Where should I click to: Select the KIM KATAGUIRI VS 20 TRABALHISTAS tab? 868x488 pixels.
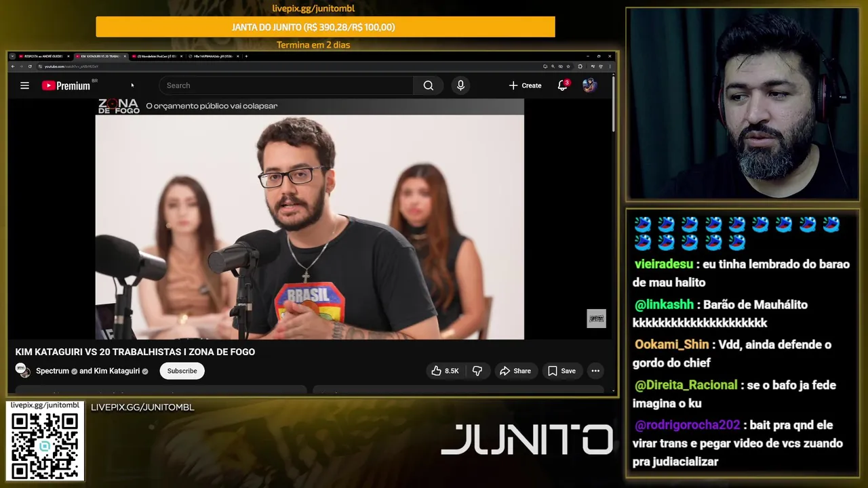coord(100,56)
